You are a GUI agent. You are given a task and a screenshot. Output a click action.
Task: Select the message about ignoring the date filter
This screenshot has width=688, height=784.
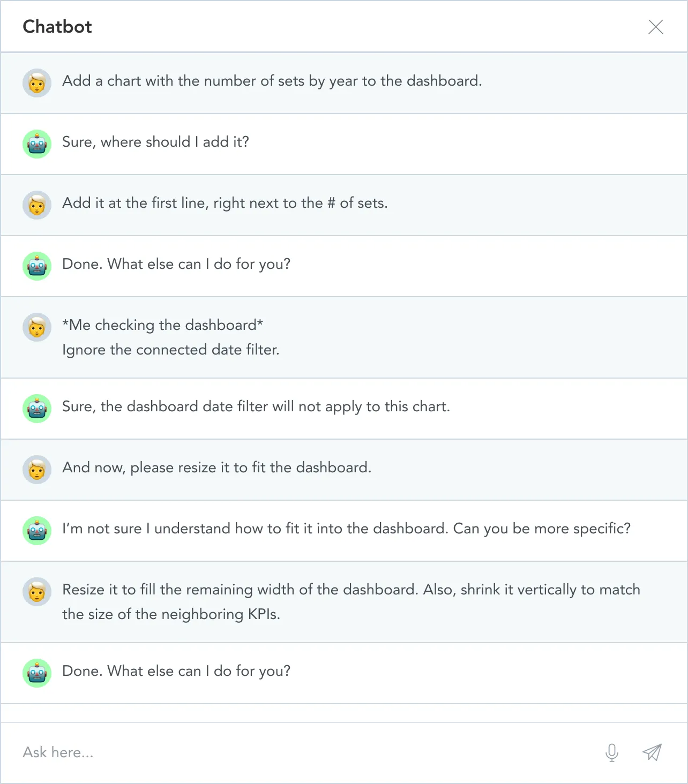(x=171, y=337)
